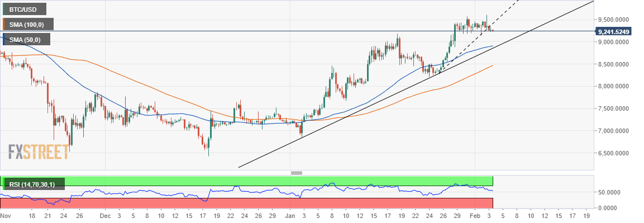Click the Nov label on date axis
The height and width of the screenshot is (223, 644).
point(6,216)
